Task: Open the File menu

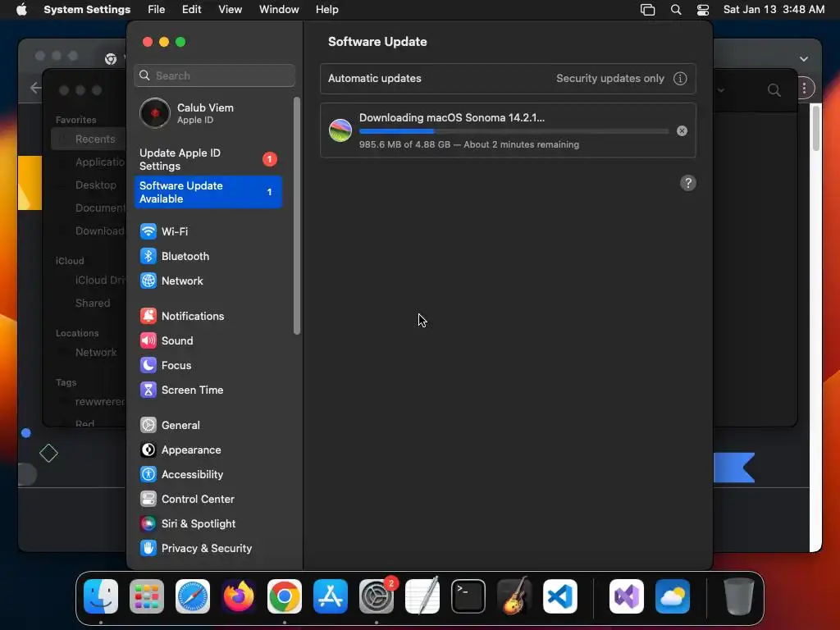Action: pyautogui.click(x=157, y=10)
